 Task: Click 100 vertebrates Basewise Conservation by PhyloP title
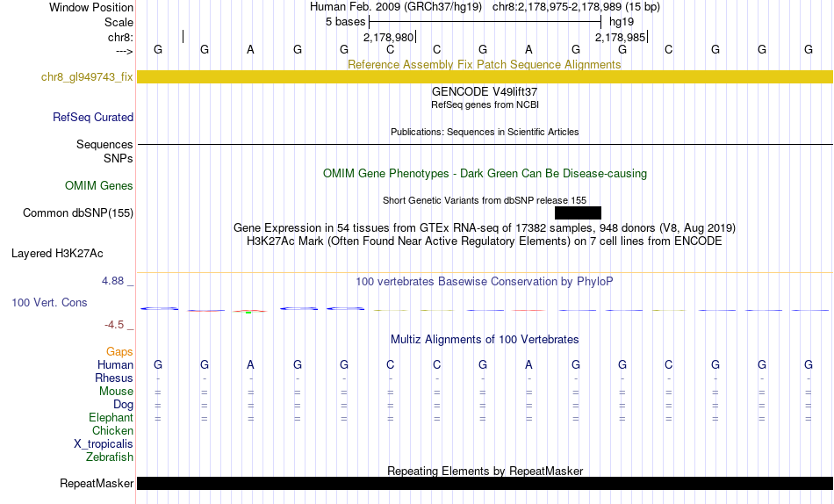pos(485,282)
